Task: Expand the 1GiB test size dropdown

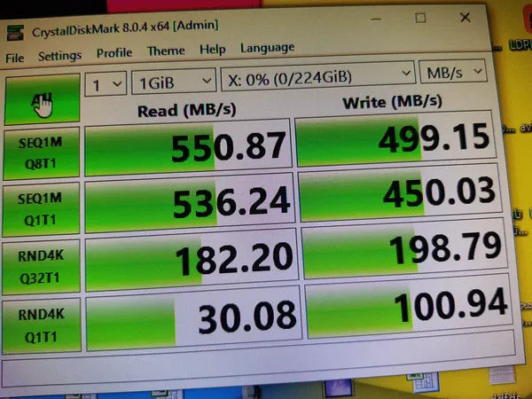Action: tap(174, 81)
